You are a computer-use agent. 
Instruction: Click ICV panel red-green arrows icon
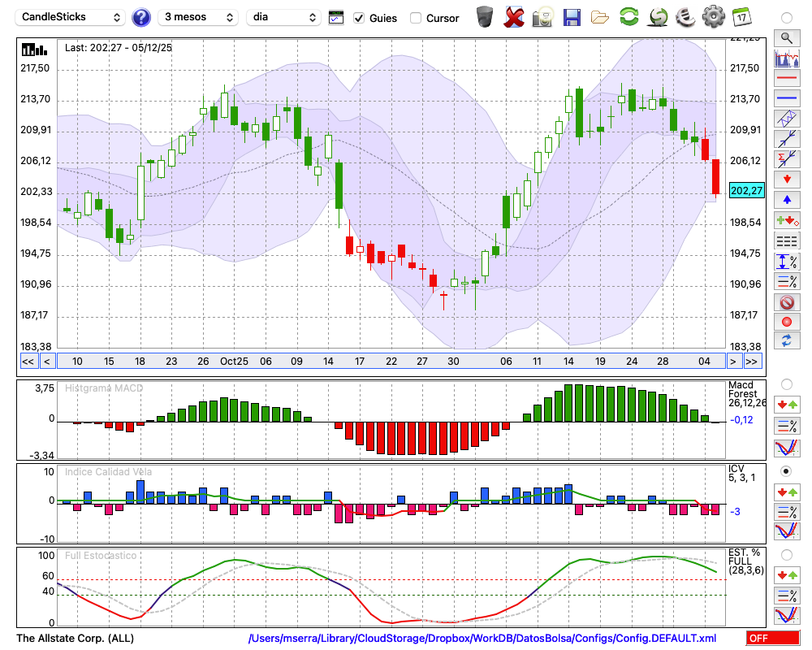(787, 492)
